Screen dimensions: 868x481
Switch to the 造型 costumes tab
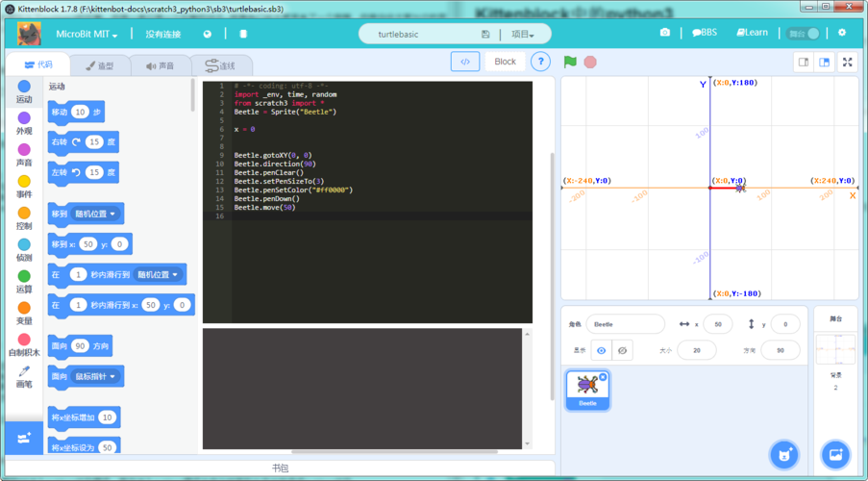[x=100, y=66]
